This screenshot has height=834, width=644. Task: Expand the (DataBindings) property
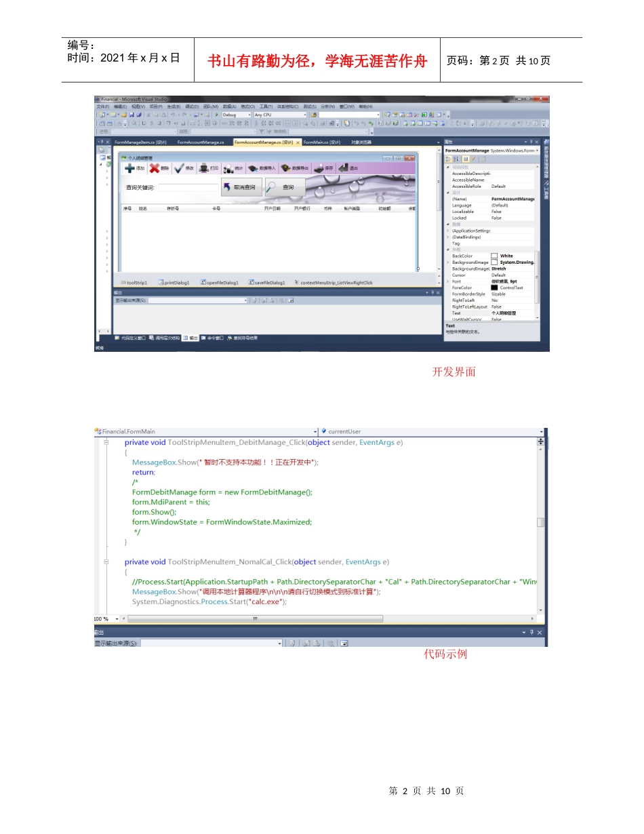[x=448, y=237]
